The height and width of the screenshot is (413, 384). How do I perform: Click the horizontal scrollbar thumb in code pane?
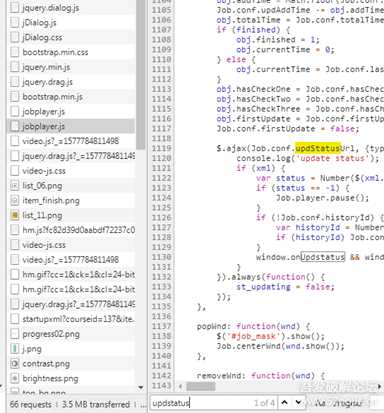pos(201,387)
